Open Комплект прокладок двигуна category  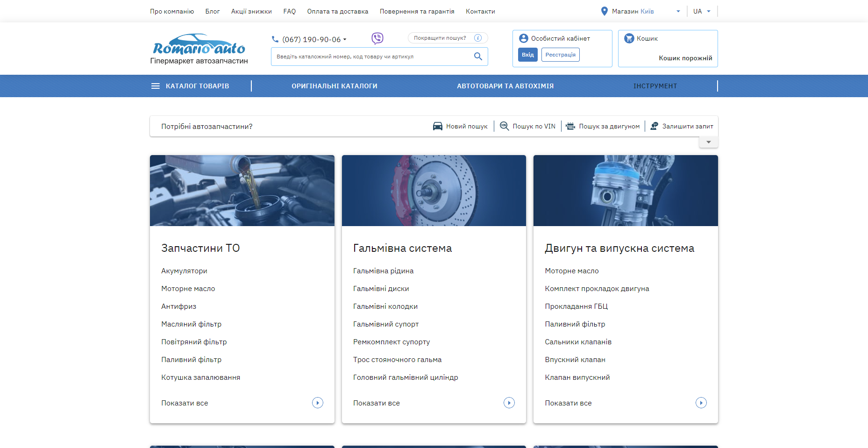597,289
